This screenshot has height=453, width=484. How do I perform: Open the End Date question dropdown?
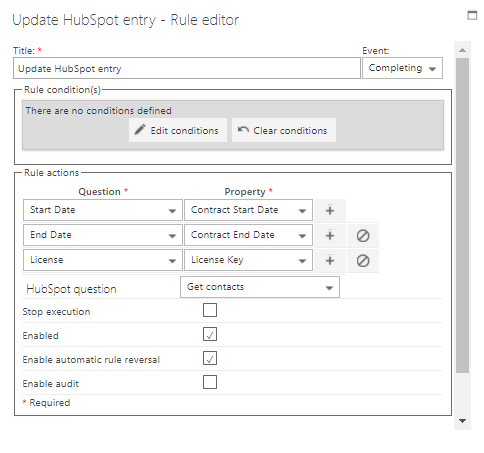coord(103,235)
